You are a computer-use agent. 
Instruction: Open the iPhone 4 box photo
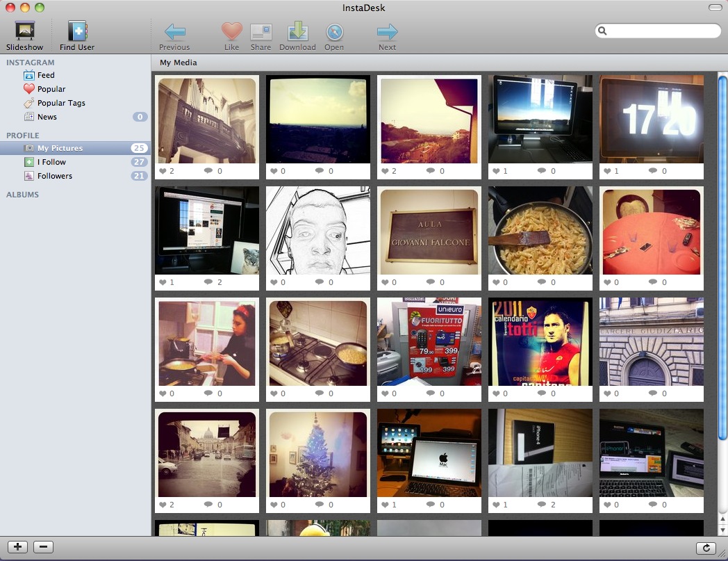point(540,453)
